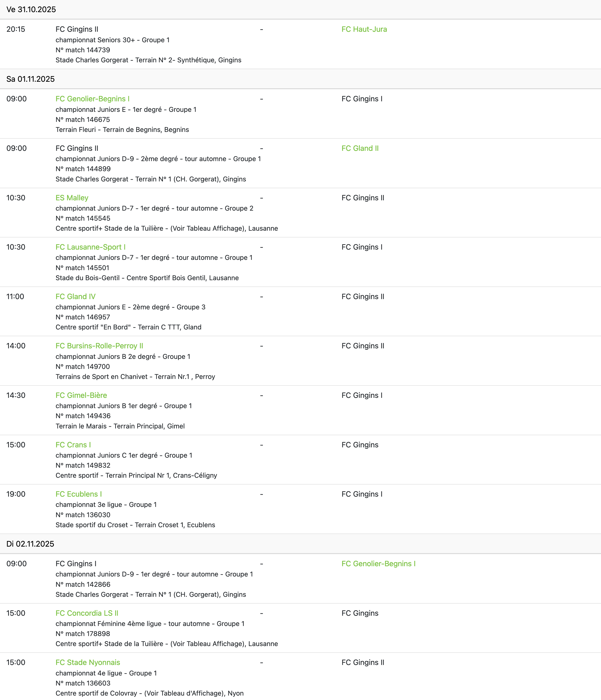Select the FC Gland IV team link
The image size is (601, 700).
coord(75,297)
